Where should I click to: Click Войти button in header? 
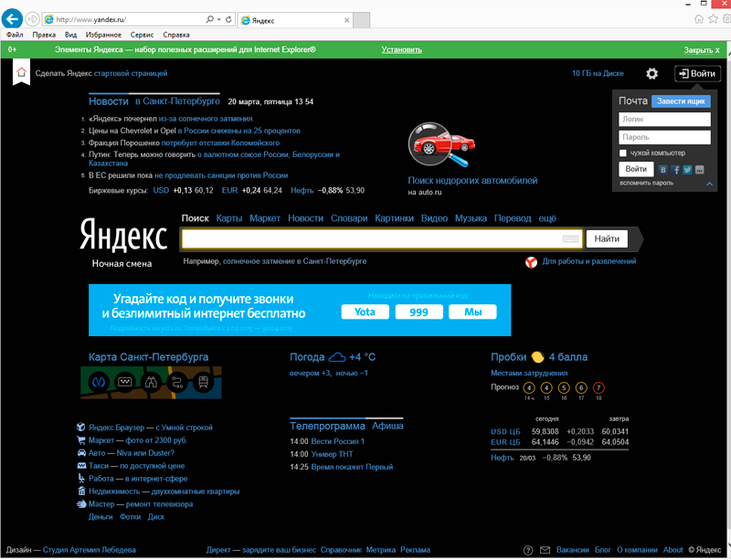pyautogui.click(x=697, y=74)
